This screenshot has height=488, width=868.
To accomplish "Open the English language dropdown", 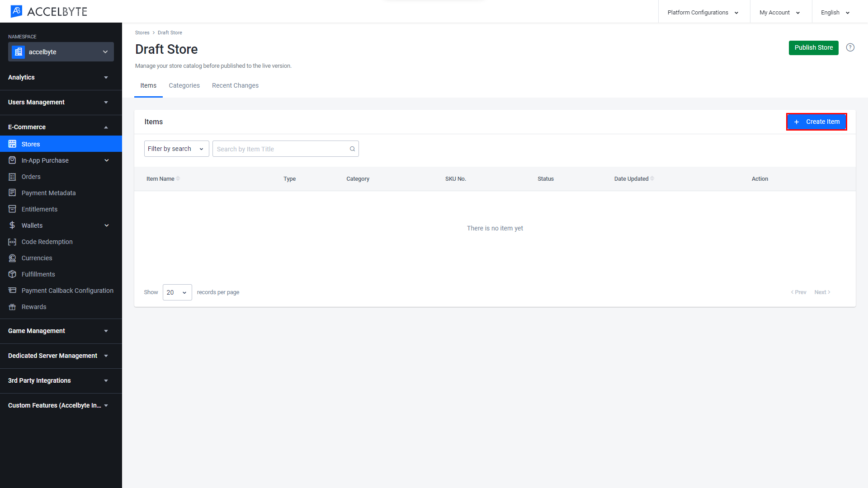I will 836,13.
